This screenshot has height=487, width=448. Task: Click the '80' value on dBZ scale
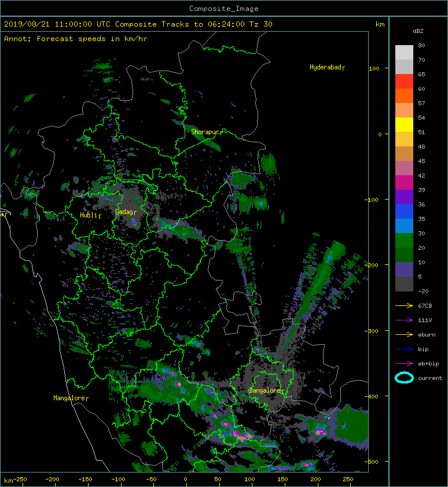pos(421,45)
